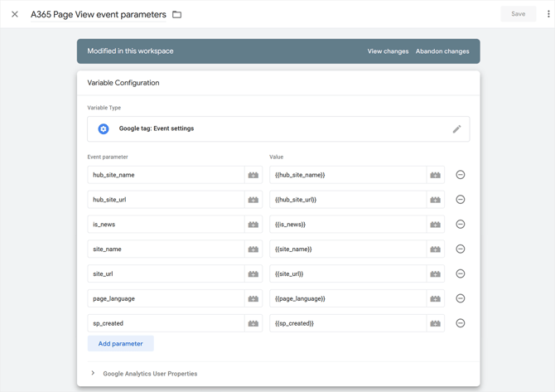Insert variable for {{is_news}} value field
Screen dimensions: 555x392
tap(435, 225)
